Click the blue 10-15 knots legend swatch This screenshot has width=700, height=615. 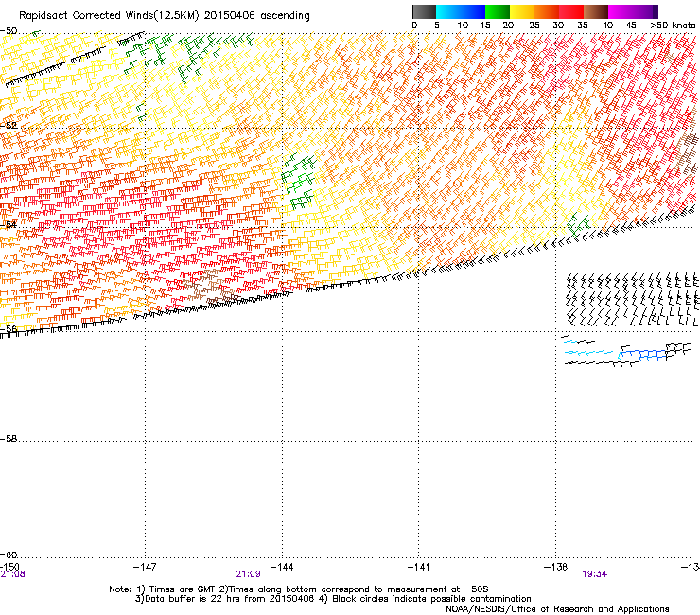473,11
